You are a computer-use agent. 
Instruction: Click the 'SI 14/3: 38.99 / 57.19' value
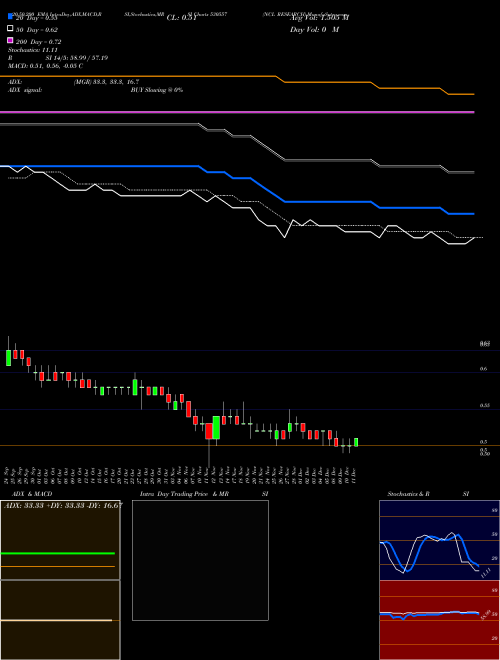tap(77, 58)
